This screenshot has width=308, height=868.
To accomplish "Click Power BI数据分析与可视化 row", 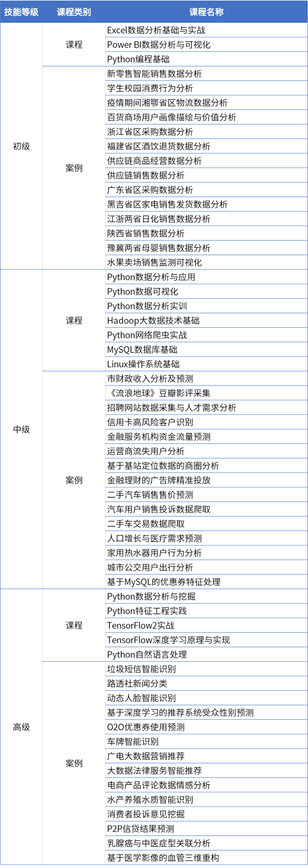I will (206, 45).
